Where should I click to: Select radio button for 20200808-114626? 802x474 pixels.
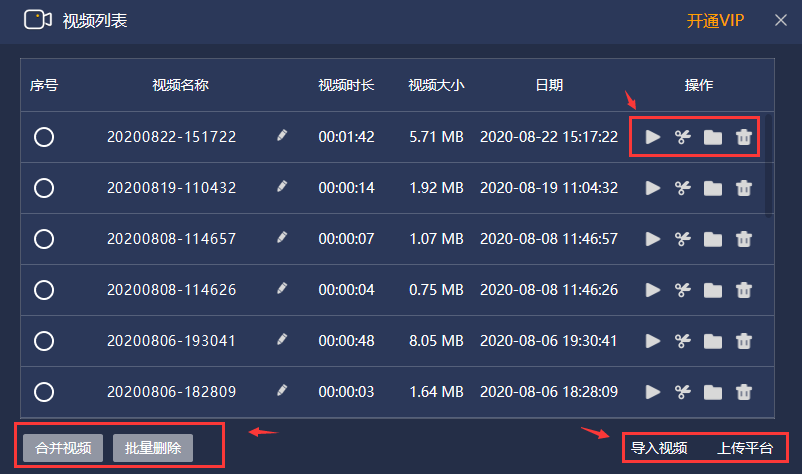pyautogui.click(x=44, y=290)
